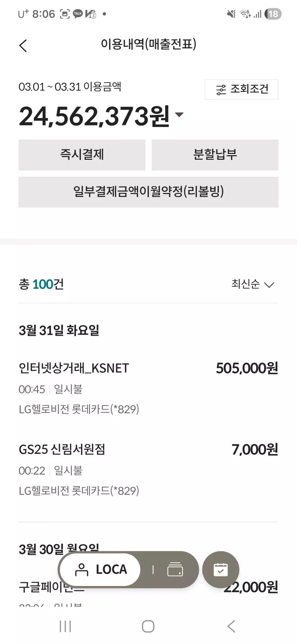The height and width of the screenshot is (644, 297).
Task: Tap the battery indicator showing 18
Action: [273, 14]
